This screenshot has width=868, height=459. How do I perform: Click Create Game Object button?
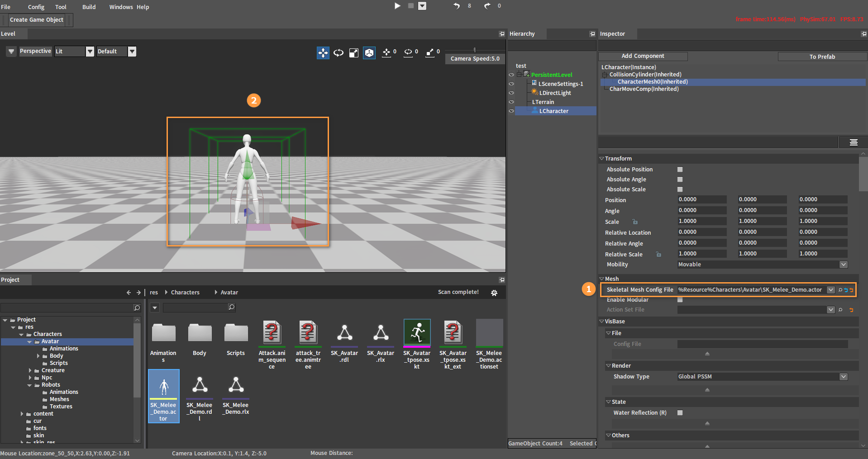pos(37,20)
